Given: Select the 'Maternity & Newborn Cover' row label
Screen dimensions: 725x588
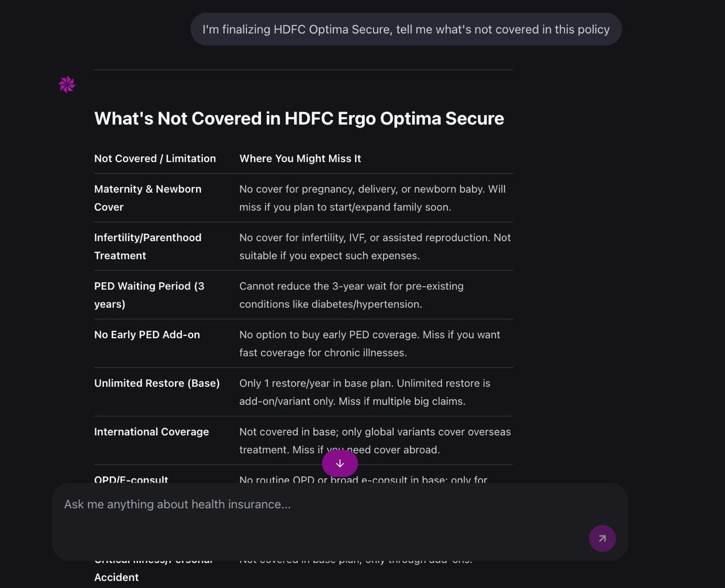Looking at the screenshot, I should point(148,198).
